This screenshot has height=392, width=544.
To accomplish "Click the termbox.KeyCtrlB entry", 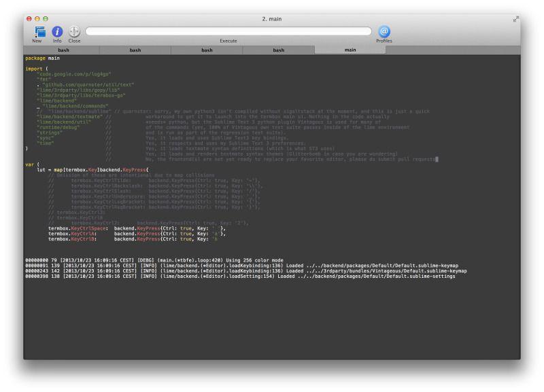I will pos(133,239).
